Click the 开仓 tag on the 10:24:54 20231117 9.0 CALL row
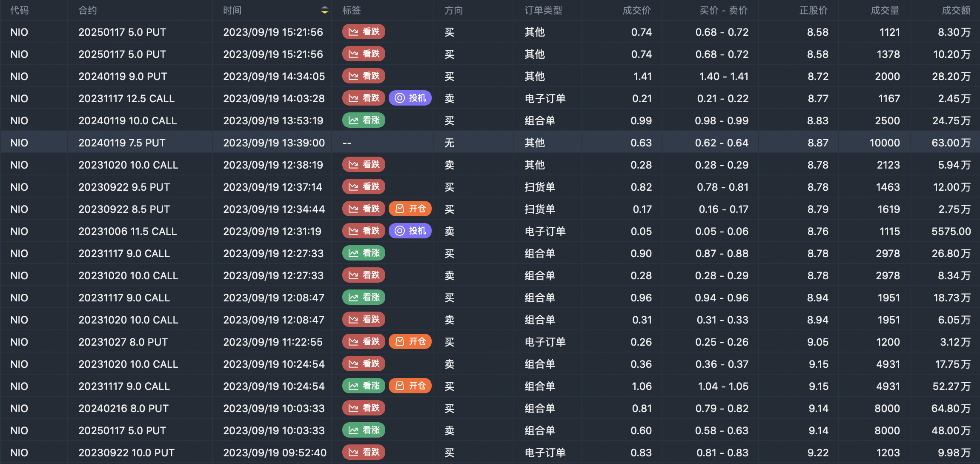The height and width of the screenshot is (464, 980). (410, 386)
